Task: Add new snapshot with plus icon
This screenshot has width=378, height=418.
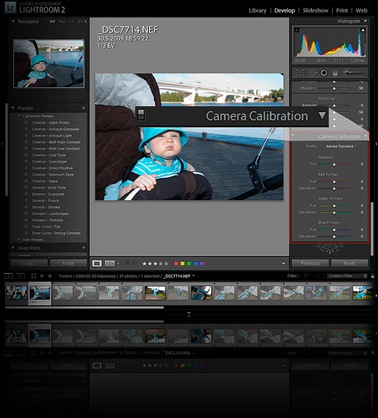Action: pos(83,248)
